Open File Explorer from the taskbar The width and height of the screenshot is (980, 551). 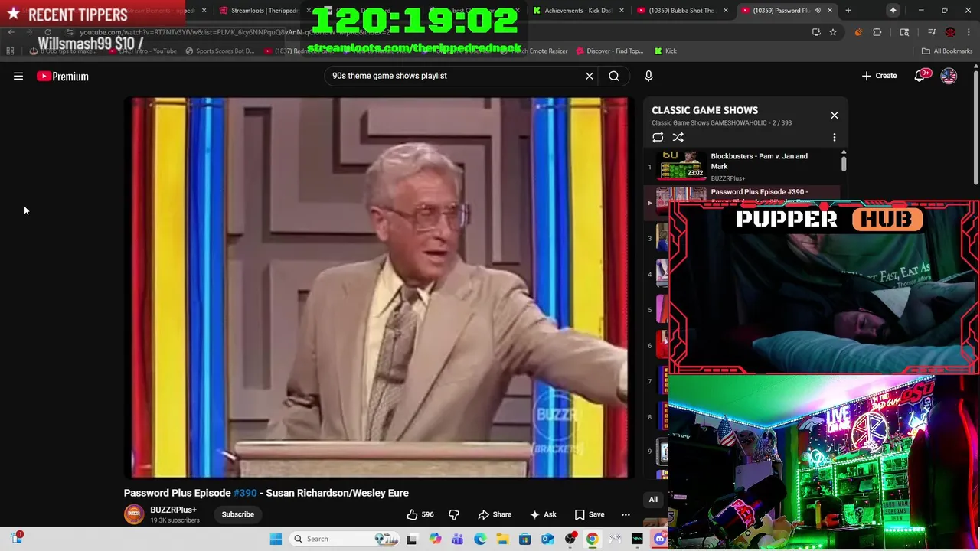point(502,539)
